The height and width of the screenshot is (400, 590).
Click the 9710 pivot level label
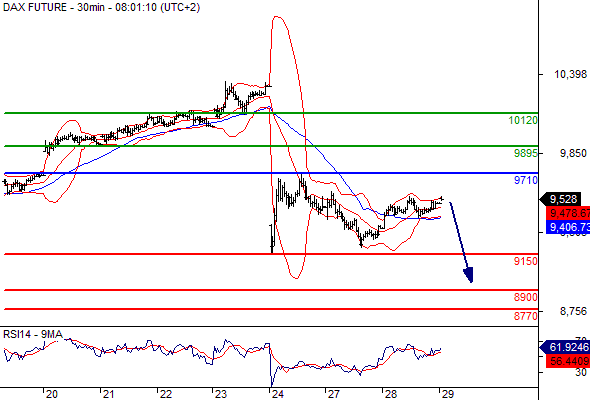[526, 180]
